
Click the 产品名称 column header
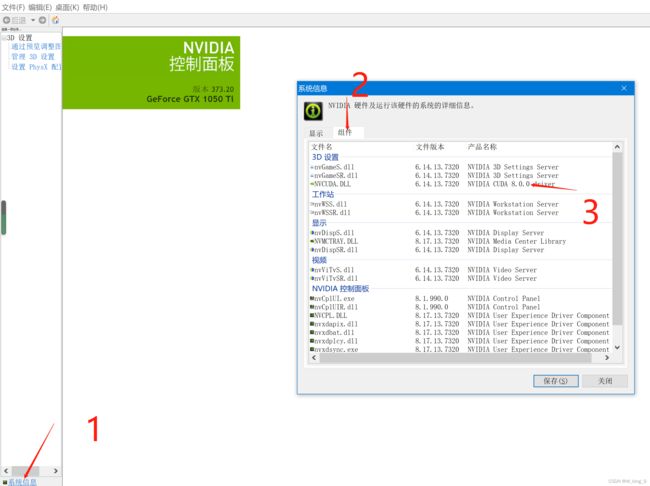tap(482, 147)
